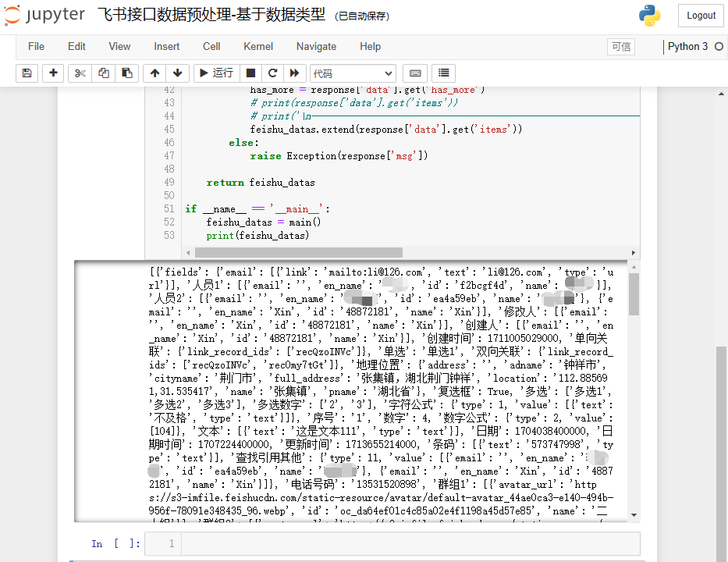
Task: Click the Logout button
Action: tap(701, 16)
